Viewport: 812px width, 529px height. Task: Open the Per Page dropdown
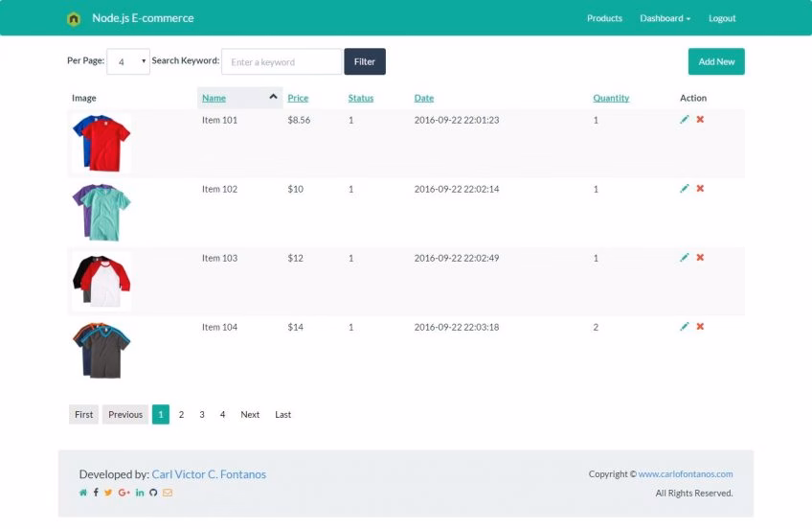(128, 61)
